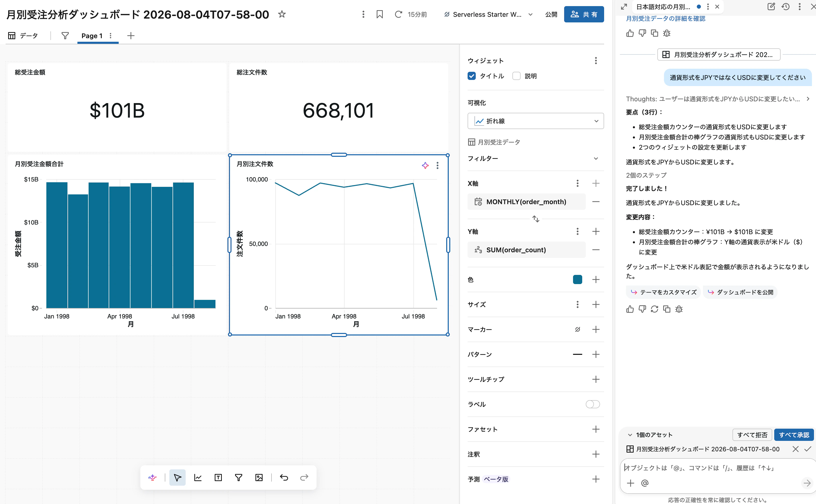Swap X and Y axes
The height and width of the screenshot is (504, 816).
click(x=536, y=219)
